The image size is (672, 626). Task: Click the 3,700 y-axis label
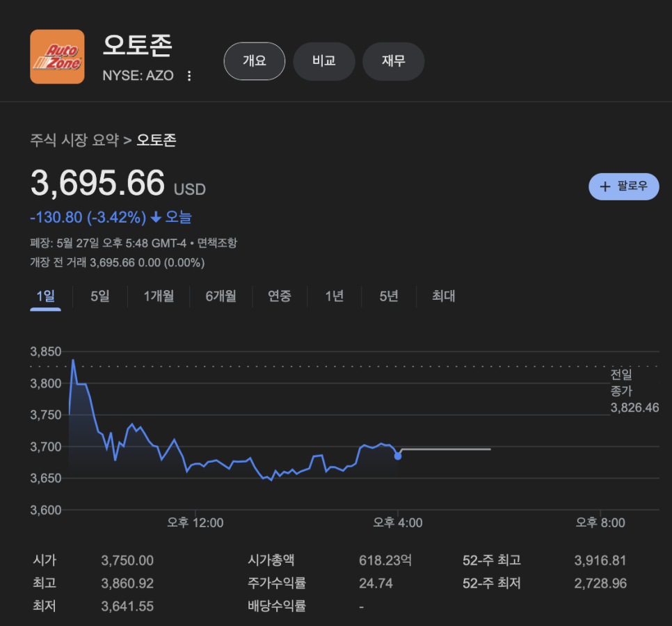point(46,447)
